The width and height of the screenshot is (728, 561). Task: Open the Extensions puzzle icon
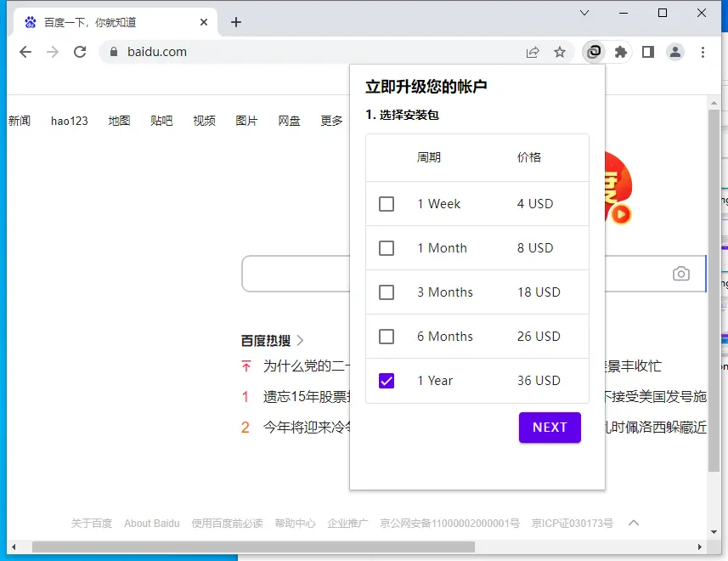coord(621,52)
